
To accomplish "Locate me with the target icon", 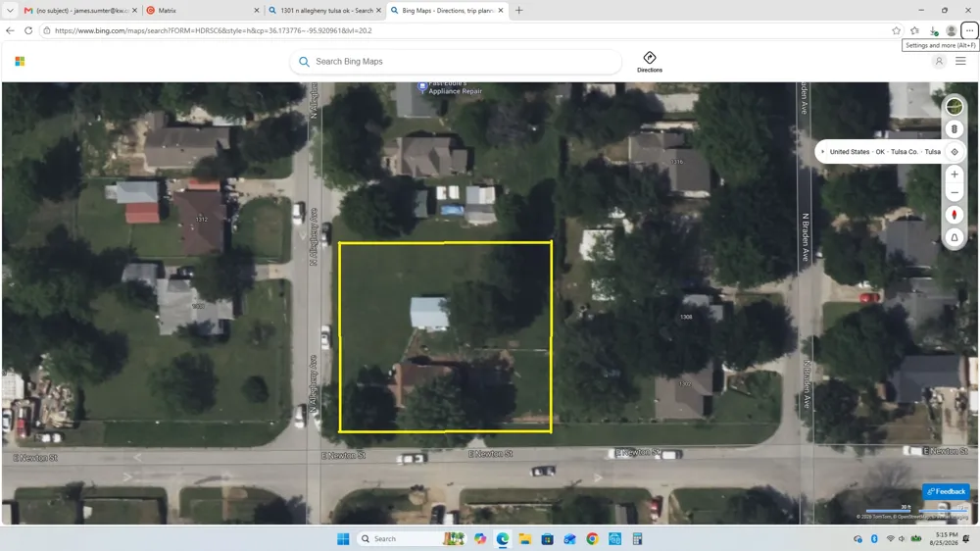I will (955, 152).
